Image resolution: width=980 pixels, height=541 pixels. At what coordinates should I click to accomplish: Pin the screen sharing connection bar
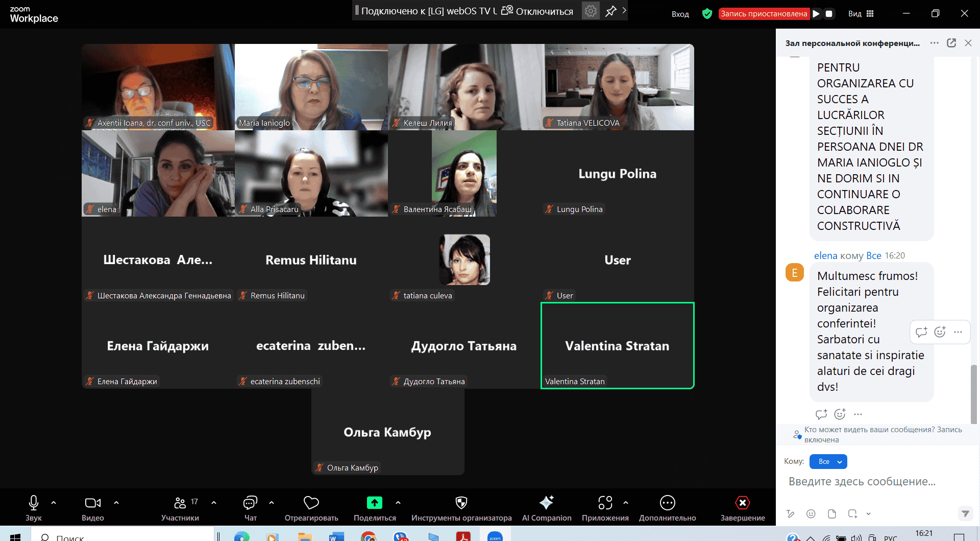(610, 11)
